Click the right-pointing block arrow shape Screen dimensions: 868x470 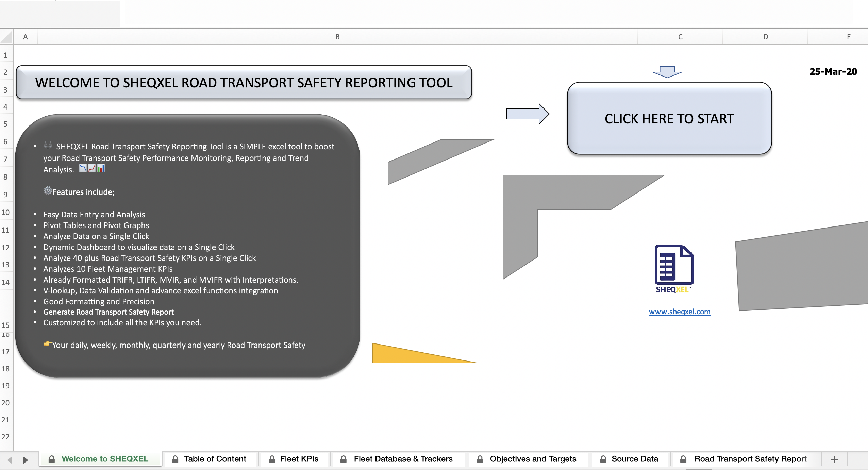[528, 114]
